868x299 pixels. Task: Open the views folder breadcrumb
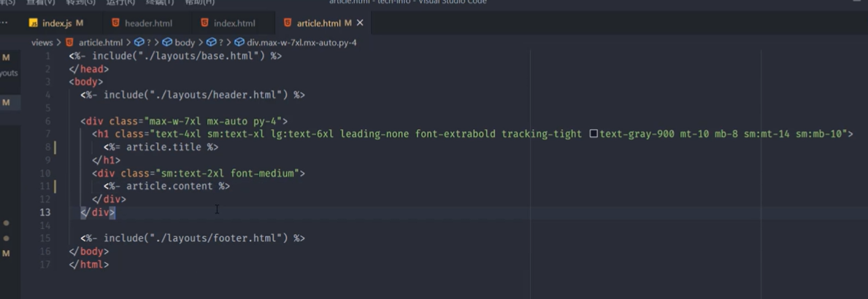click(x=42, y=42)
